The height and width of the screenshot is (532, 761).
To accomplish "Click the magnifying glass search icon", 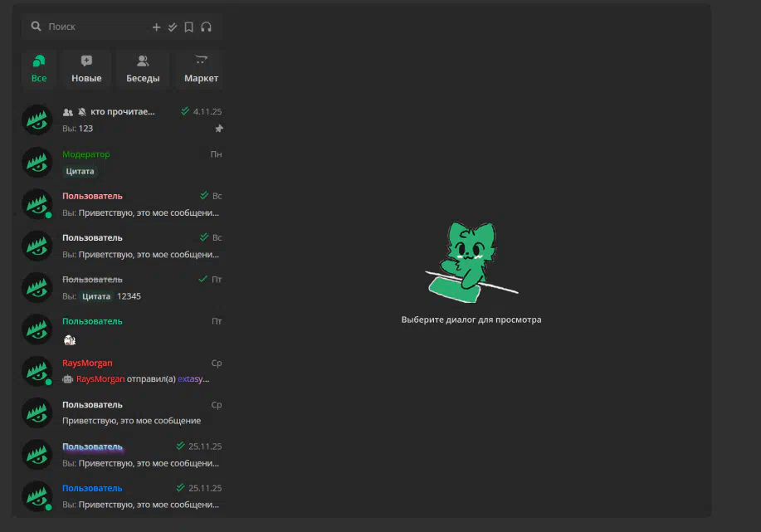I will [36, 27].
